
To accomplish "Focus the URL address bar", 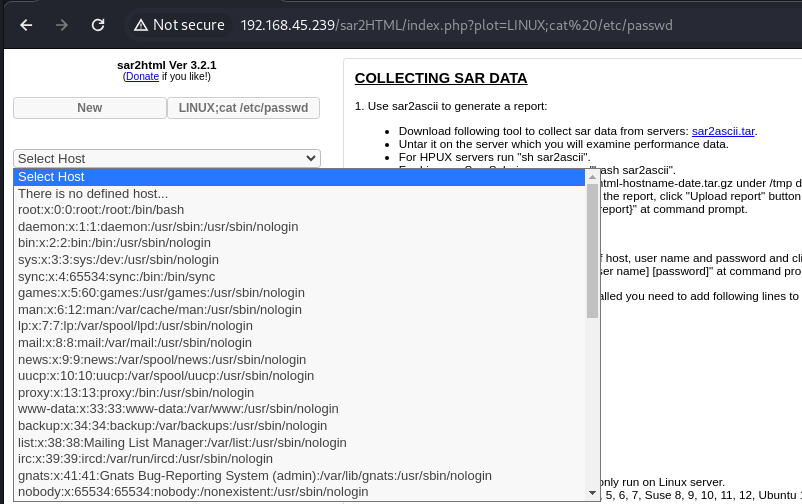I will [x=456, y=25].
